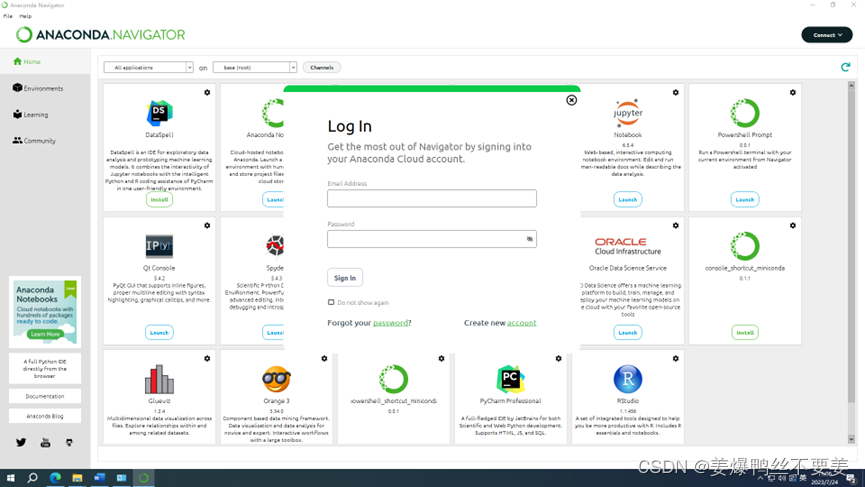Open settings gear on Oracle Data Science card

click(675, 226)
